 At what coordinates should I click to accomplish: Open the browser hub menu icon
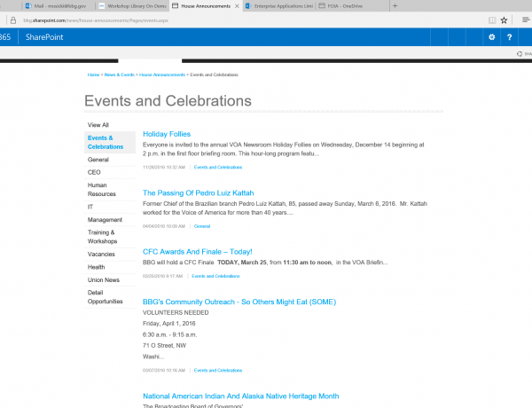[526, 20]
